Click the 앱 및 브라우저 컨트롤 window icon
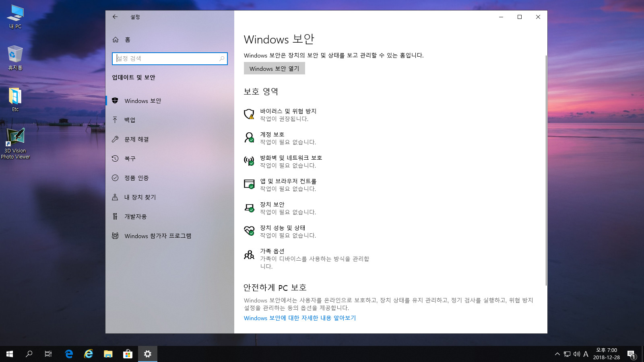 point(249,184)
